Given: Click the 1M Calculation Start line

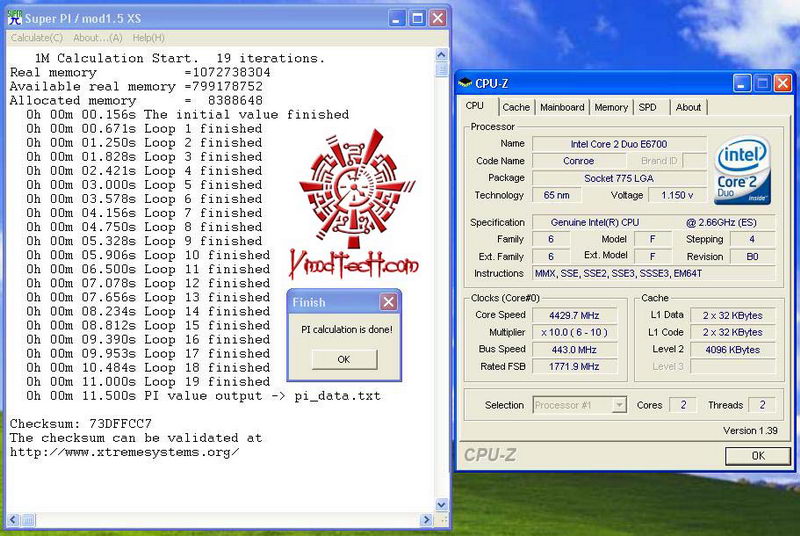Looking at the screenshot, I should [x=180, y=58].
